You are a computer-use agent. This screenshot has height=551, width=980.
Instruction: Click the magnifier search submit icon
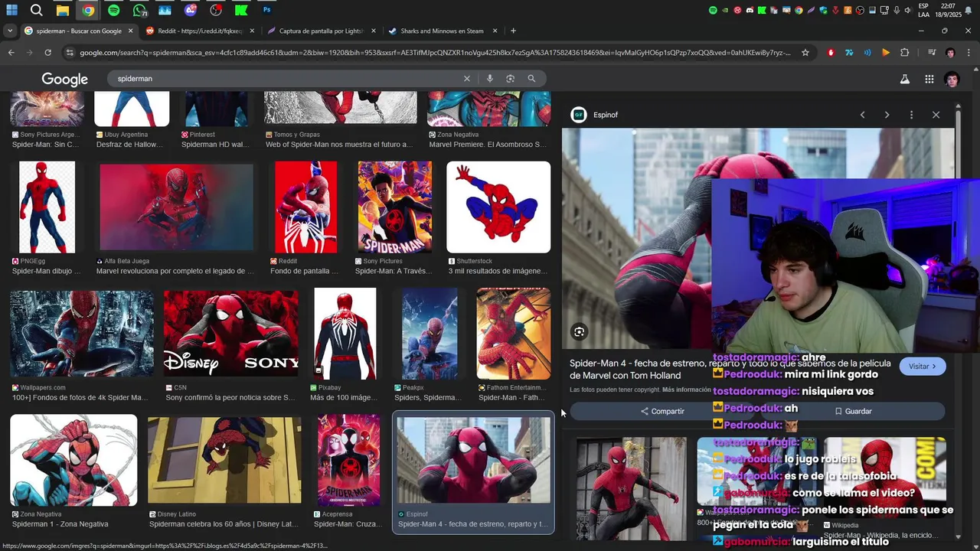pos(531,78)
